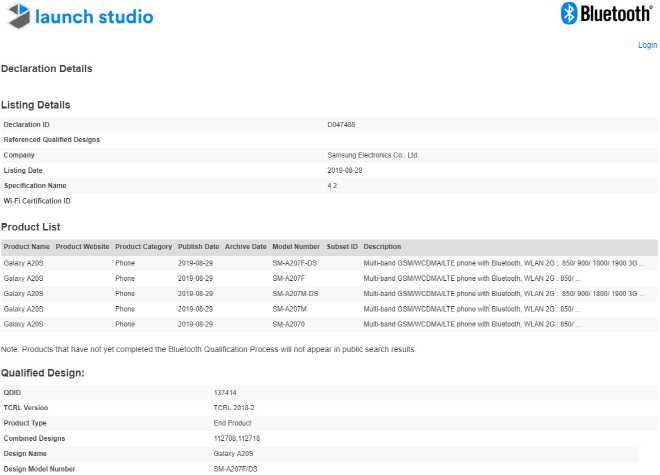Click company name Samsung Electronics Co., Ltd.
This screenshot has height=475, width=660.
pos(373,155)
